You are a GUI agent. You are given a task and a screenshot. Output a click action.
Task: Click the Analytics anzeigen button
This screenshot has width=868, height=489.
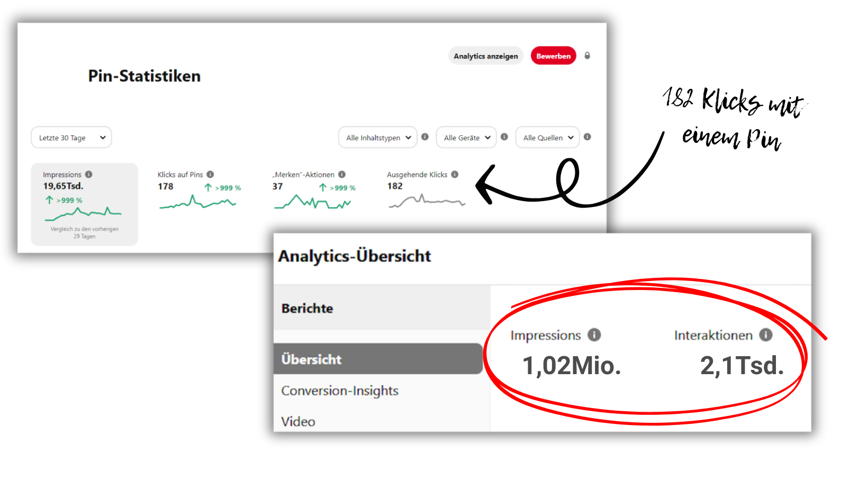tap(485, 56)
